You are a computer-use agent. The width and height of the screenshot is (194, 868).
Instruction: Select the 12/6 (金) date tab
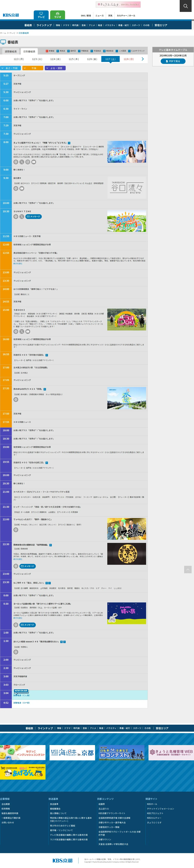point(92,59)
